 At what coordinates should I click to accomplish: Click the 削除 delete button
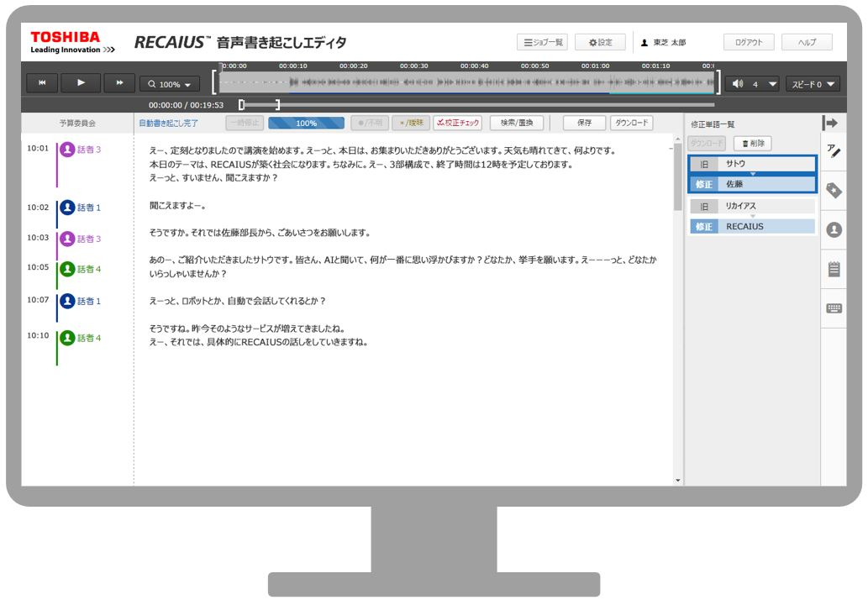click(752, 144)
